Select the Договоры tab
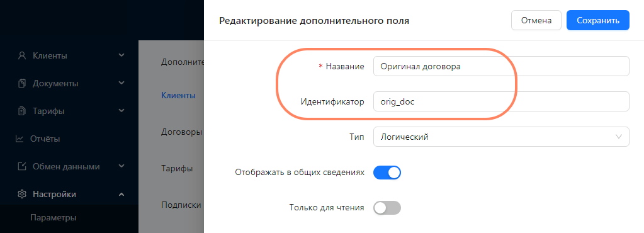Viewport: 644px width, 233px height. 181,132
